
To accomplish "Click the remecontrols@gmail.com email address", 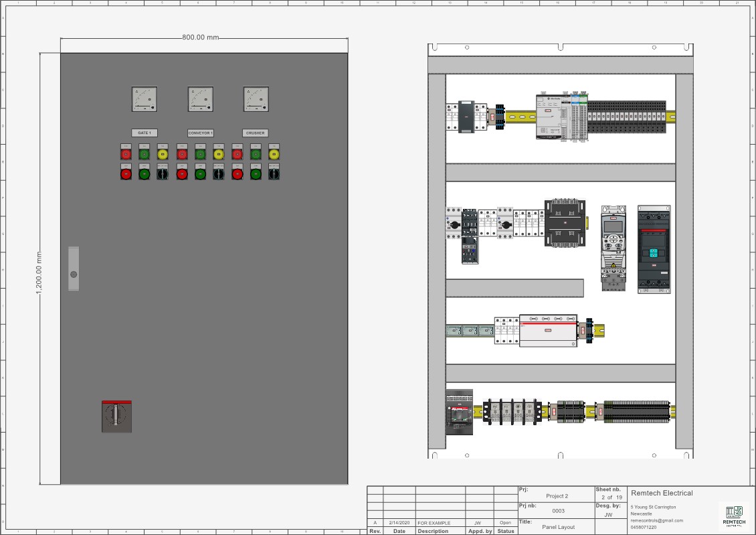I will [x=657, y=520].
